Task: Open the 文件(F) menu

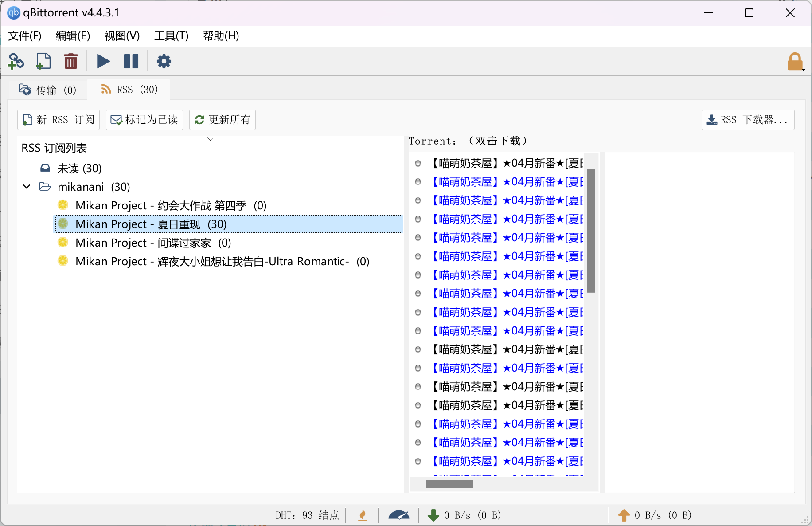Action: click(25, 36)
